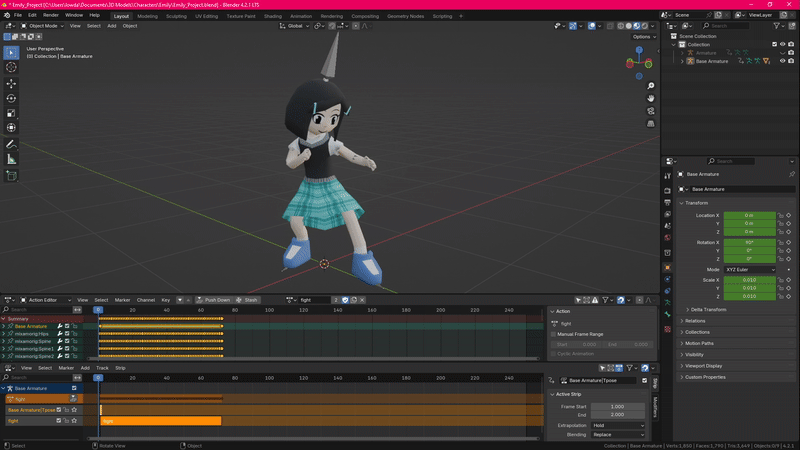The width and height of the screenshot is (800, 450).
Task: Click the Frame Start value field
Action: tap(617, 406)
